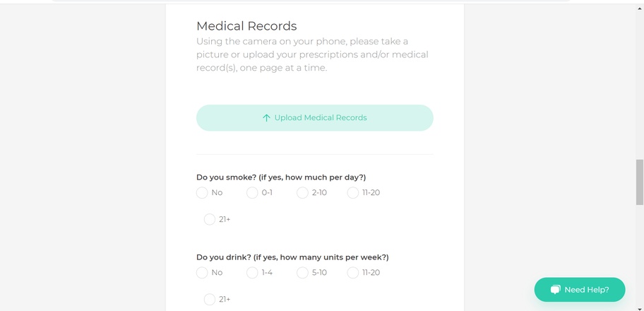Select "No" for the drinking question
Image resolution: width=644 pixels, height=311 pixels.
pyautogui.click(x=202, y=273)
